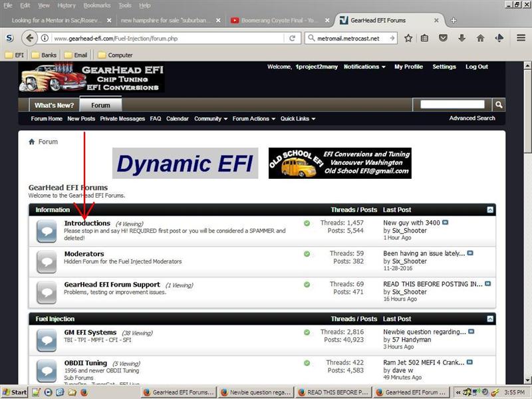Open the Advanced Search link
This screenshot has width=532, height=399.
[471, 118]
